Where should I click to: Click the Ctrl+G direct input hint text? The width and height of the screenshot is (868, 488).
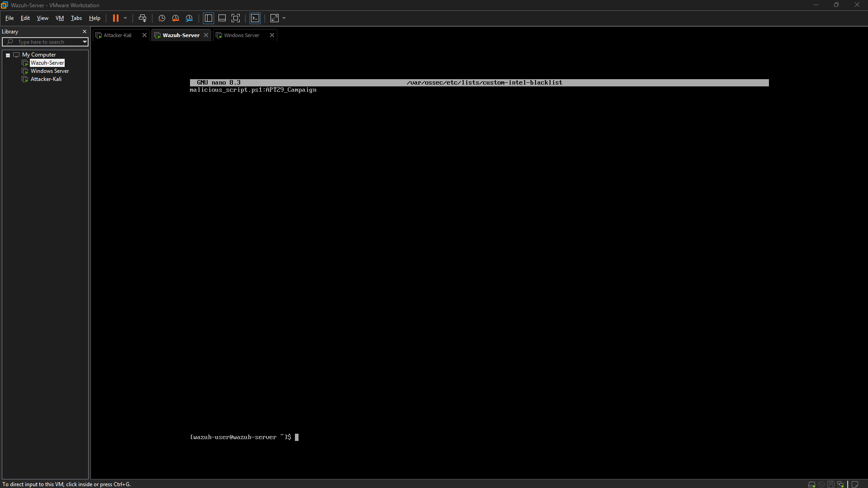(x=66, y=484)
